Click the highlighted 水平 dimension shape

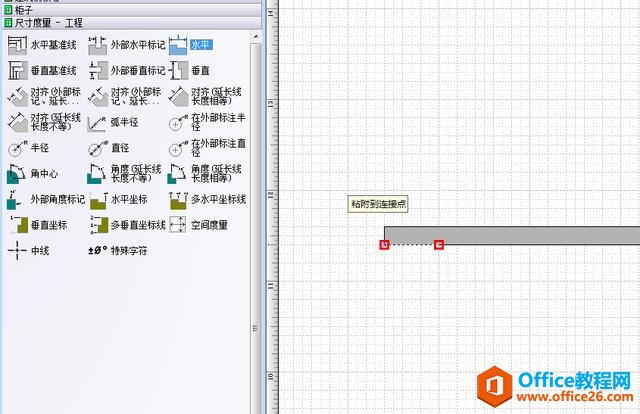(191, 45)
